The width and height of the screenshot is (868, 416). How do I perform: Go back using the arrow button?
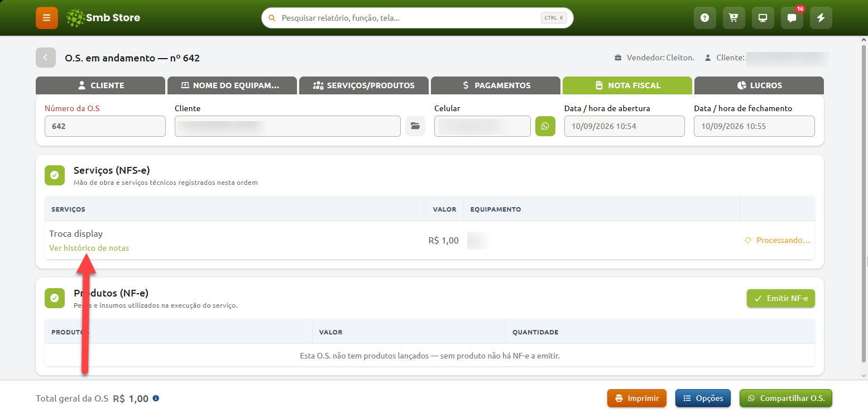[x=46, y=58]
